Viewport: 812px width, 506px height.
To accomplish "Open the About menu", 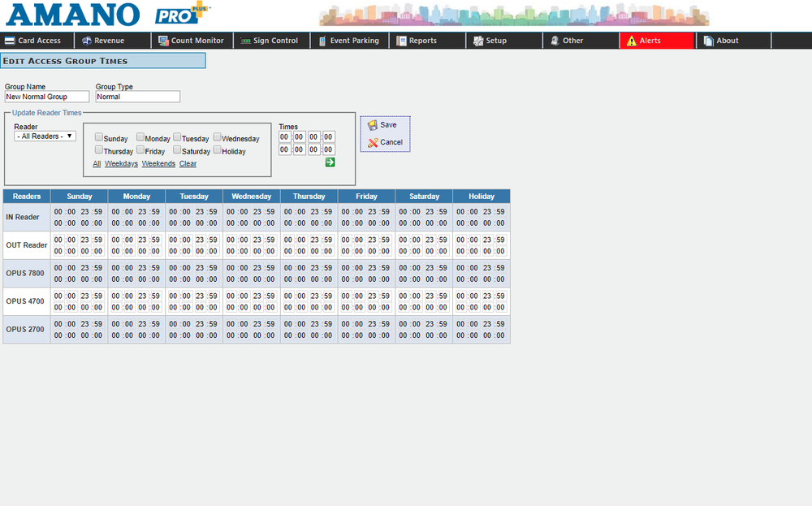I will pyautogui.click(x=734, y=41).
